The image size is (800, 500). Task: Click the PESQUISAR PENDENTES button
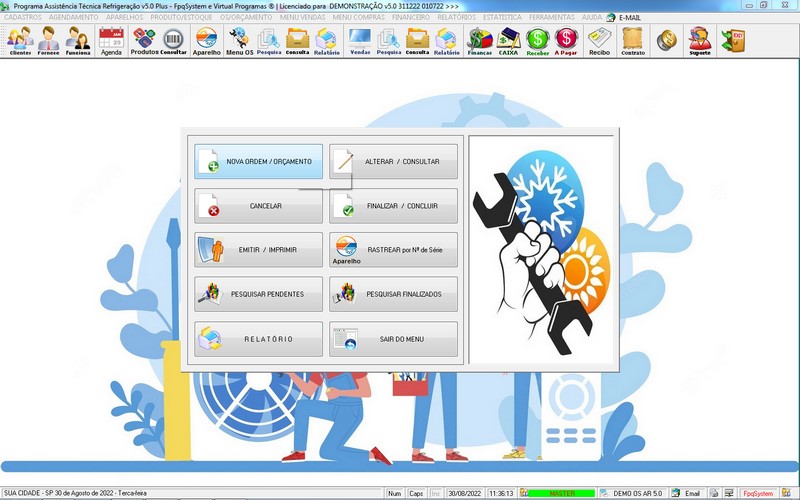[x=258, y=294]
